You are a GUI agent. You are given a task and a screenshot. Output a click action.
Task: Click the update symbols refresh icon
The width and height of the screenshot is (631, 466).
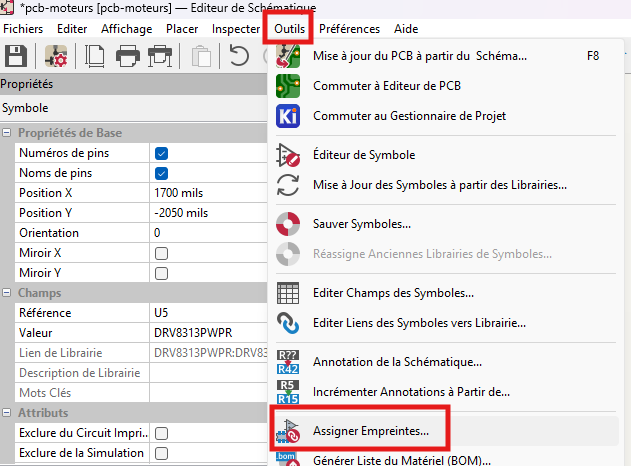tap(288, 185)
